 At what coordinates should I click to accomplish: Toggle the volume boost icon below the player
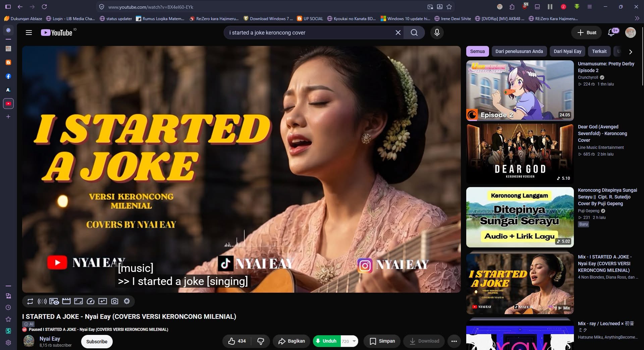pyautogui.click(x=42, y=301)
